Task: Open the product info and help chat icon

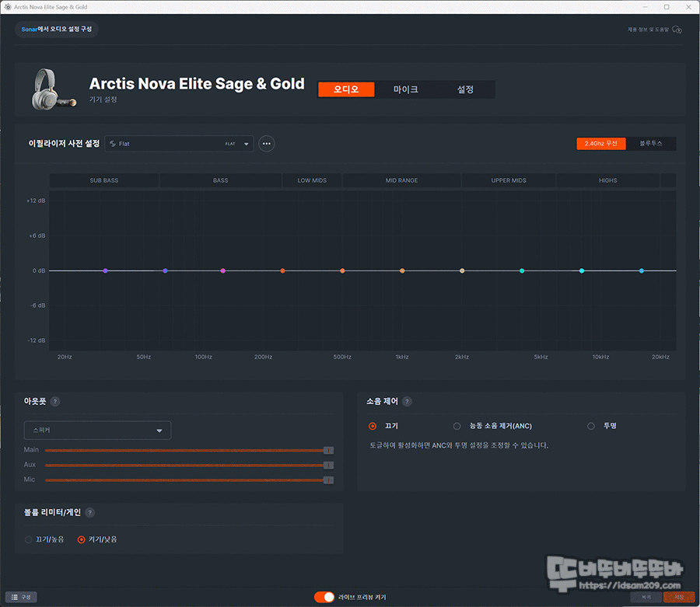Action: coord(677,30)
